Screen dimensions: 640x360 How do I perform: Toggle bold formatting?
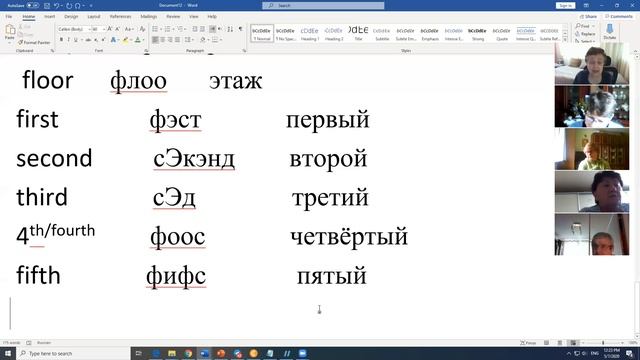click(61, 40)
